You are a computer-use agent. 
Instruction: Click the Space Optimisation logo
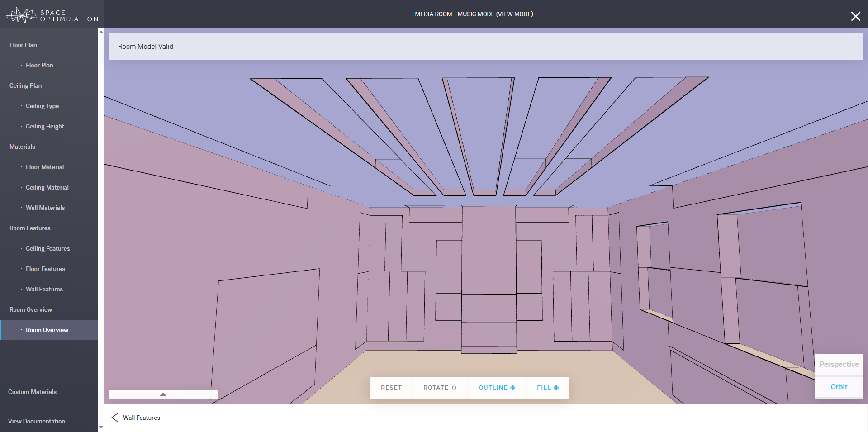(x=52, y=15)
